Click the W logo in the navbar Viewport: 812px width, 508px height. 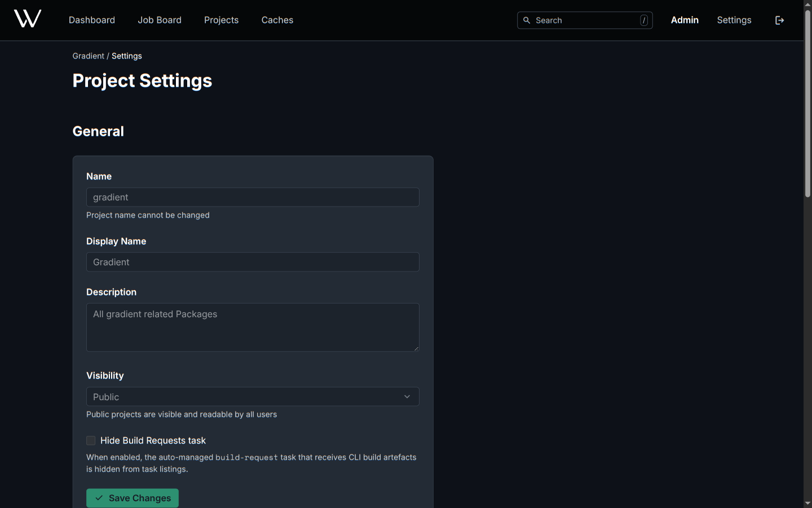28,19
